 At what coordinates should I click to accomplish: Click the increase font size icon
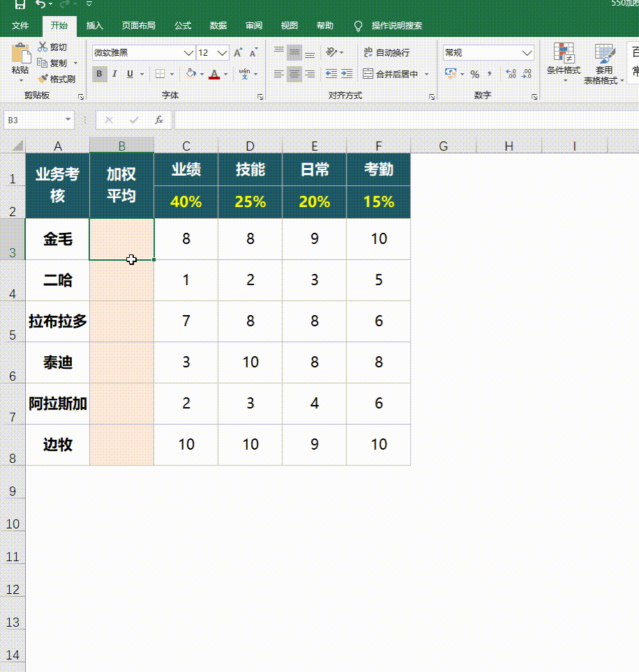click(237, 53)
